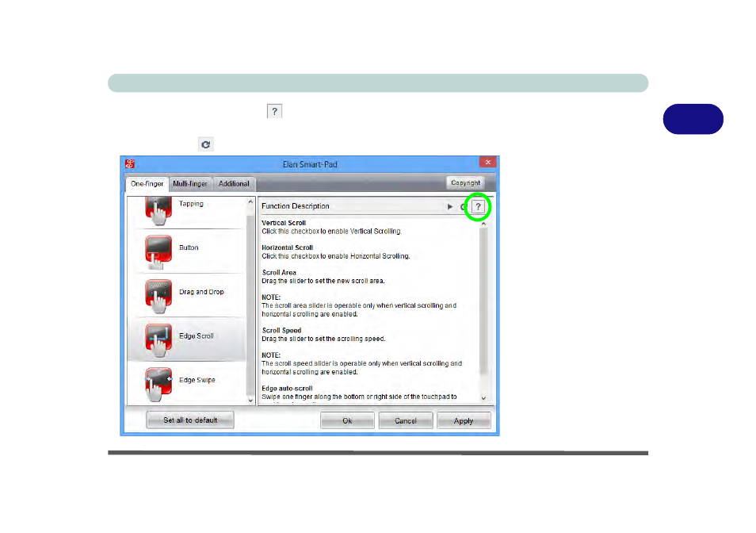
Task: Switch to the One-finger tab
Action: point(147,184)
